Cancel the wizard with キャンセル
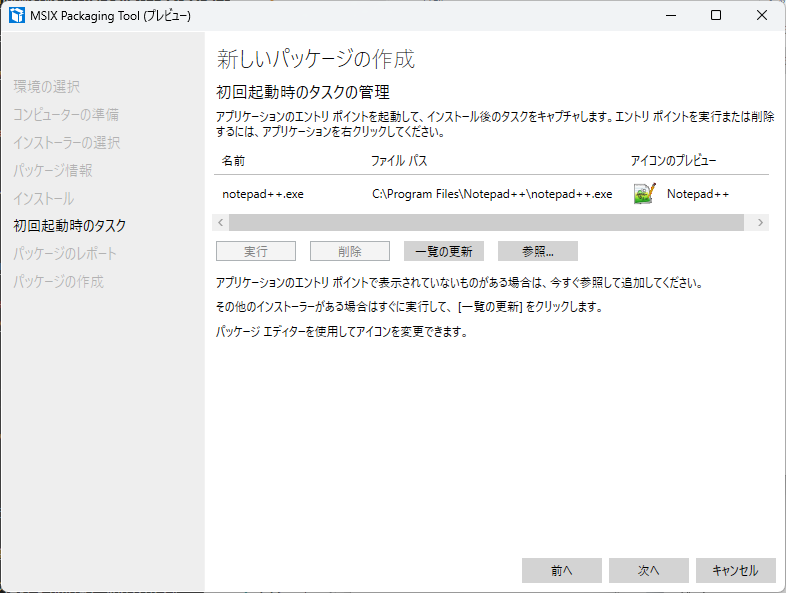Viewport: 786px width, 593px height. [x=735, y=570]
